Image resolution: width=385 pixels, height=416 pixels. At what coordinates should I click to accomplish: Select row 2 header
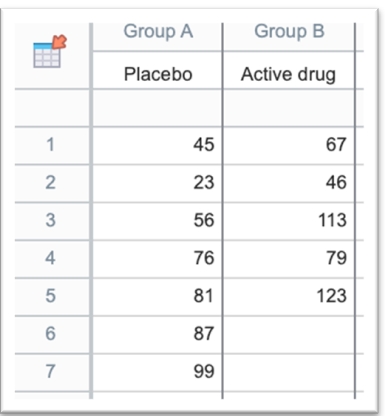tap(52, 183)
